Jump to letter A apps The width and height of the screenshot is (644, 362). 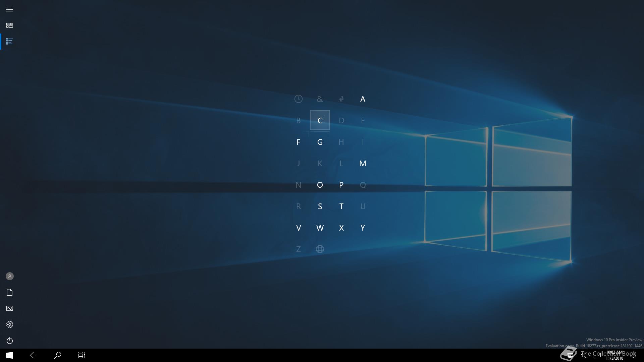pos(363,99)
